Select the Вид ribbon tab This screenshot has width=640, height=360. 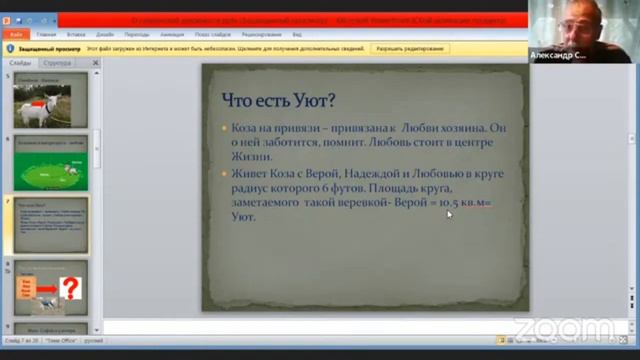pyautogui.click(x=297, y=35)
